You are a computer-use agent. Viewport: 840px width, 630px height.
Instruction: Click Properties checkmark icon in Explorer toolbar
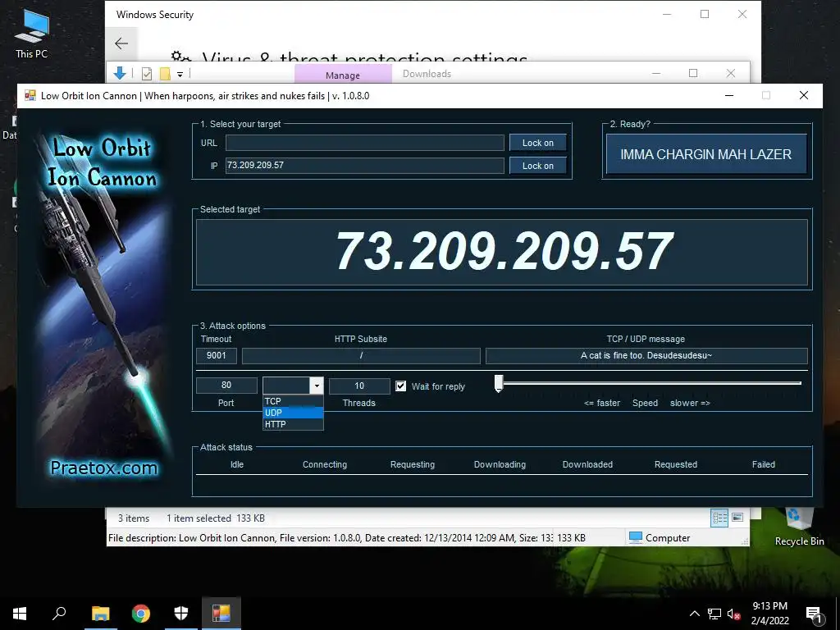(147, 74)
